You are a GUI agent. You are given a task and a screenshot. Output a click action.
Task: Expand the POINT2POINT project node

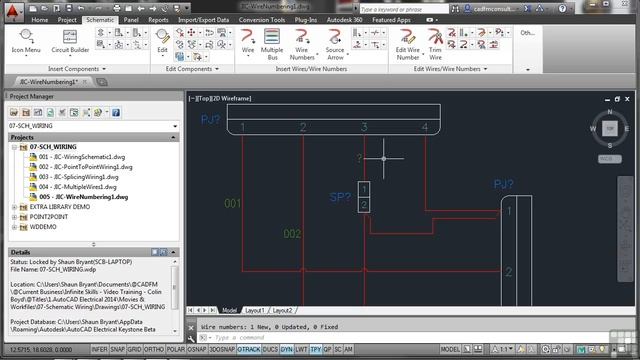point(14,217)
